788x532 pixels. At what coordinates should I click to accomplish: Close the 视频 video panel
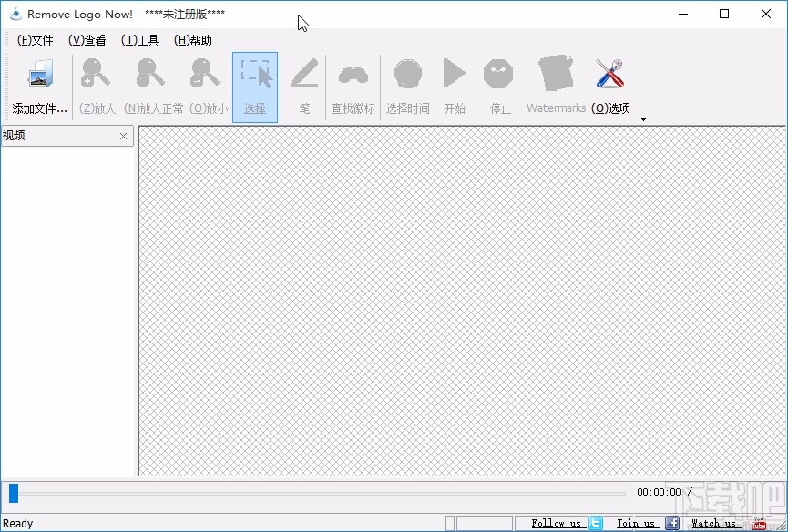123,136
